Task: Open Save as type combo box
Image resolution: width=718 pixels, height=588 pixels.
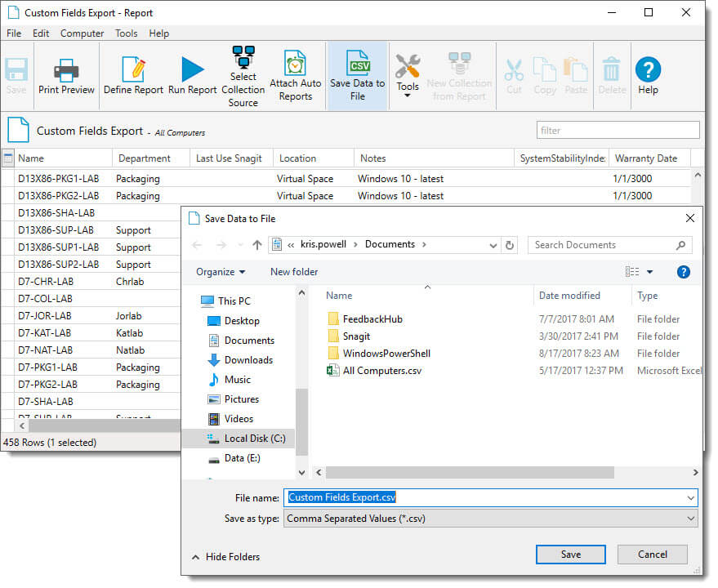Action: (490, 519)
